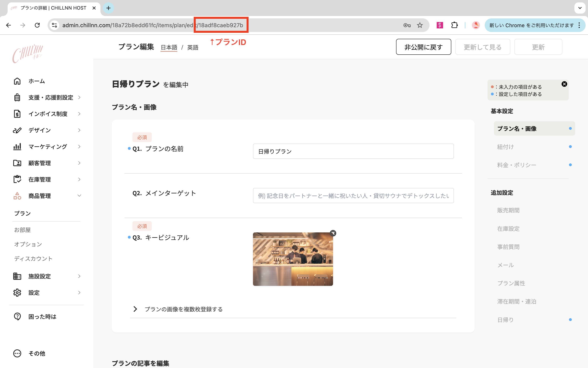
Task: Open the edit icon on key visual image
Action: 333,233
